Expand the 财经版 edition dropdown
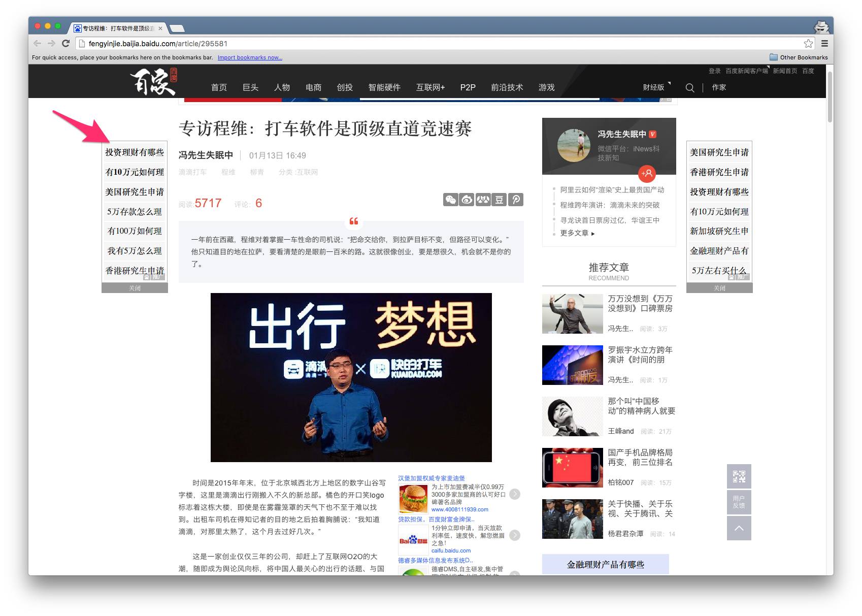This screenshot has height=616, width=862. pos(655,87)
